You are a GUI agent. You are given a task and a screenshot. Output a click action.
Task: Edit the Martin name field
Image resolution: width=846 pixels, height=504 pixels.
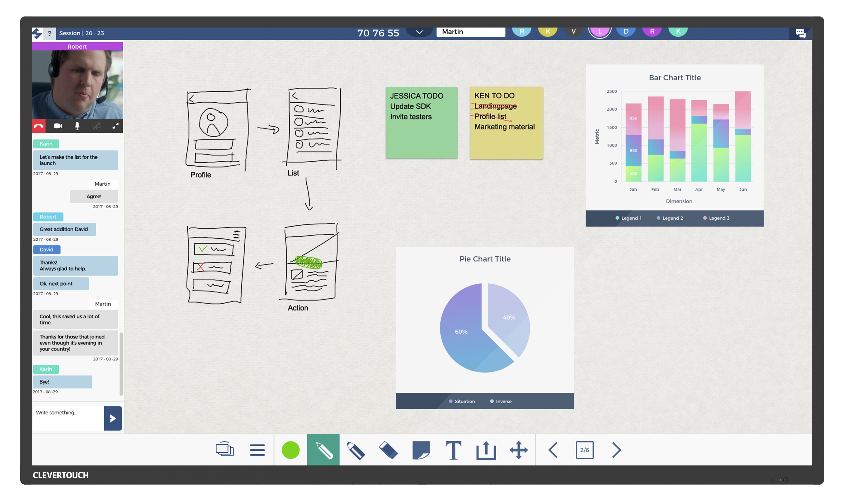(x=471, y=32)
